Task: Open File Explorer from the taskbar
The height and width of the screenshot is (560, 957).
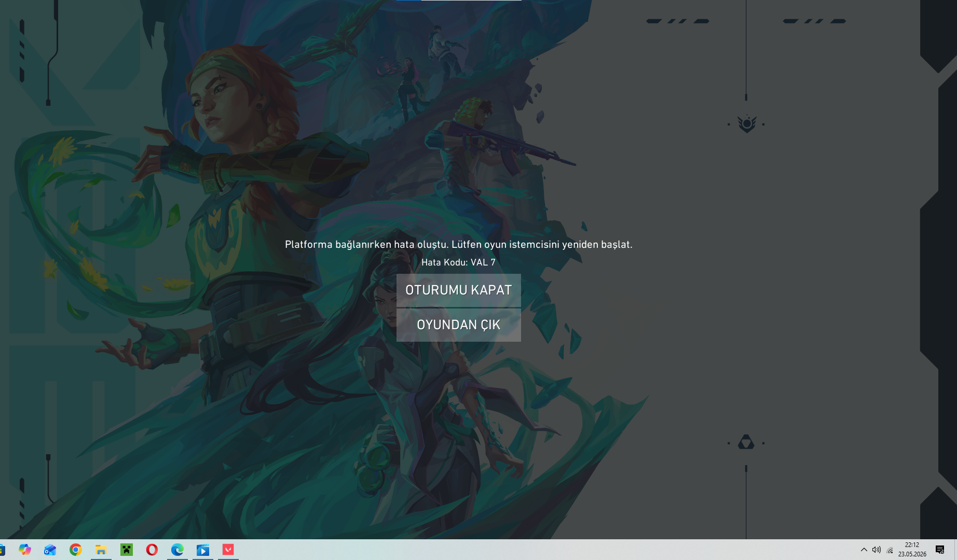Action: (x=101, y=550)
